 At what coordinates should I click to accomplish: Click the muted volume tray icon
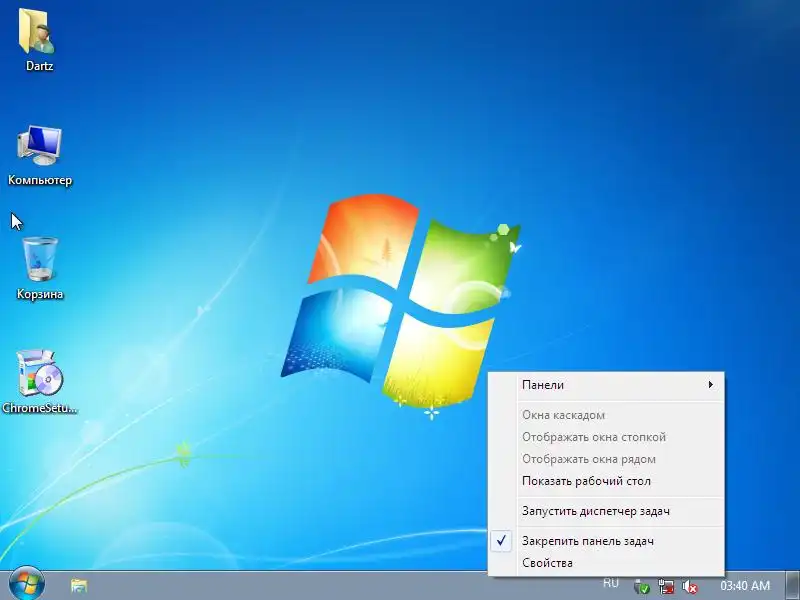(690, 587)
